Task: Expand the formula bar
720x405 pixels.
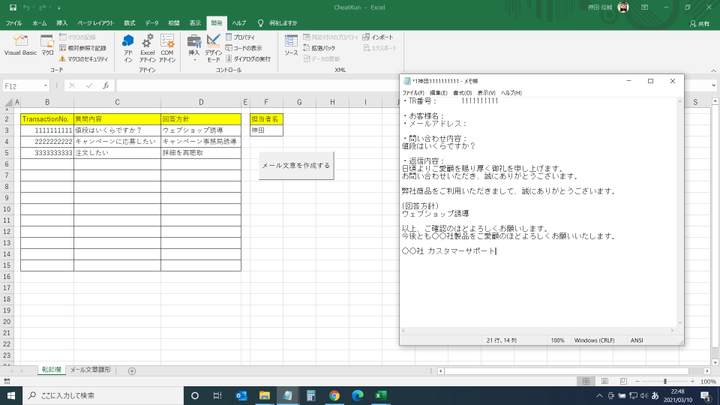Action: 712,86
